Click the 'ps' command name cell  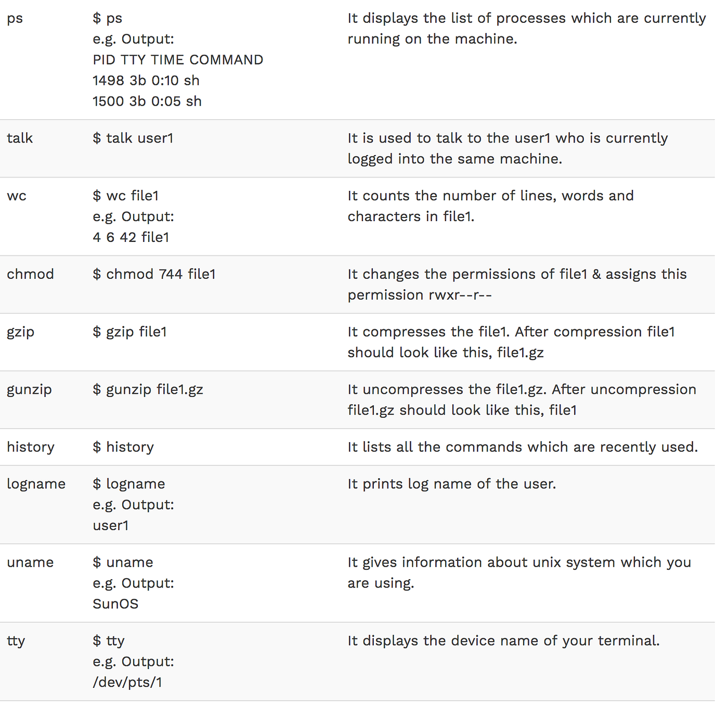pos(15,19)
